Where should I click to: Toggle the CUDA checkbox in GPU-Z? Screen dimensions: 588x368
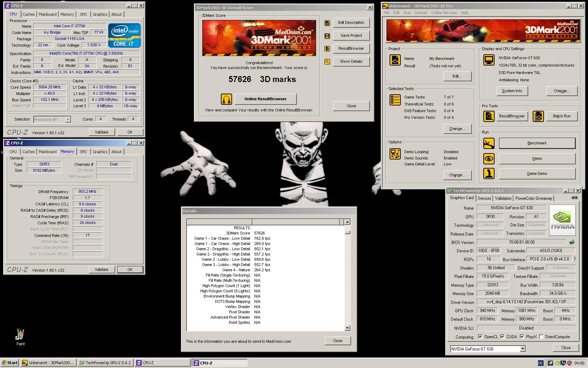tap(502, 337)
